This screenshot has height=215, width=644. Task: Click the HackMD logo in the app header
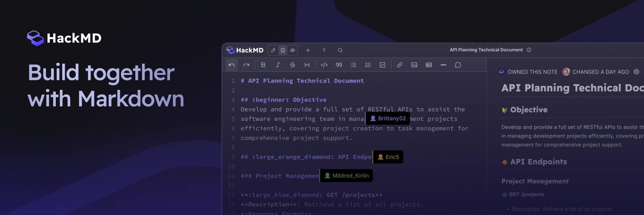click(x=245, y=50)
